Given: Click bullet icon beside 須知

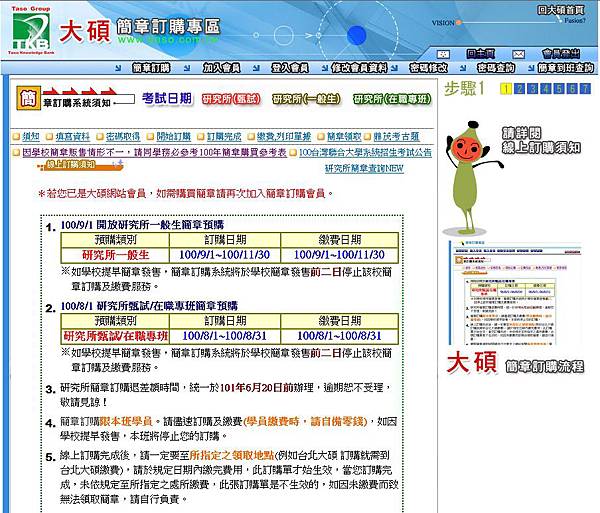Looking at the screenshot, I should 16,137.
